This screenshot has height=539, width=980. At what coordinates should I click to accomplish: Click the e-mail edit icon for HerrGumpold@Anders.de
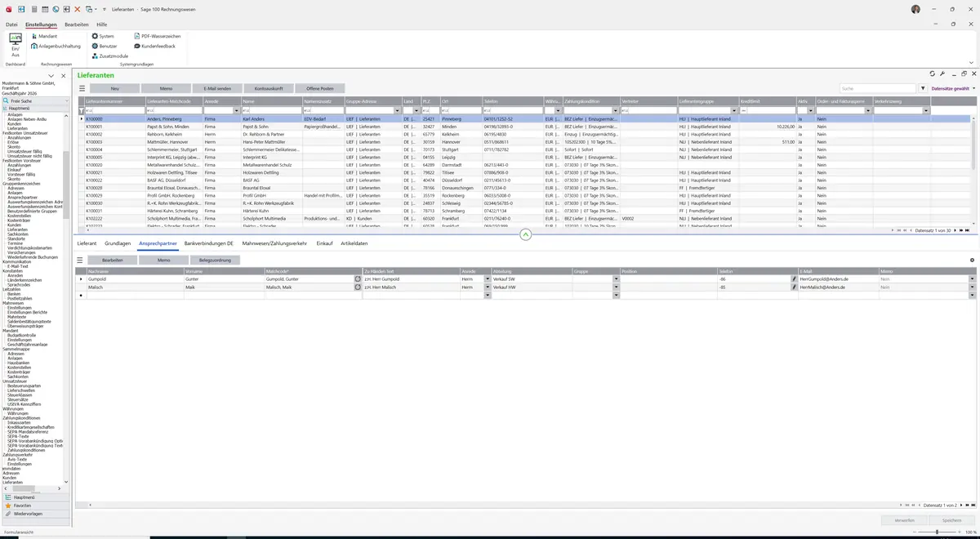click(794, 278)
